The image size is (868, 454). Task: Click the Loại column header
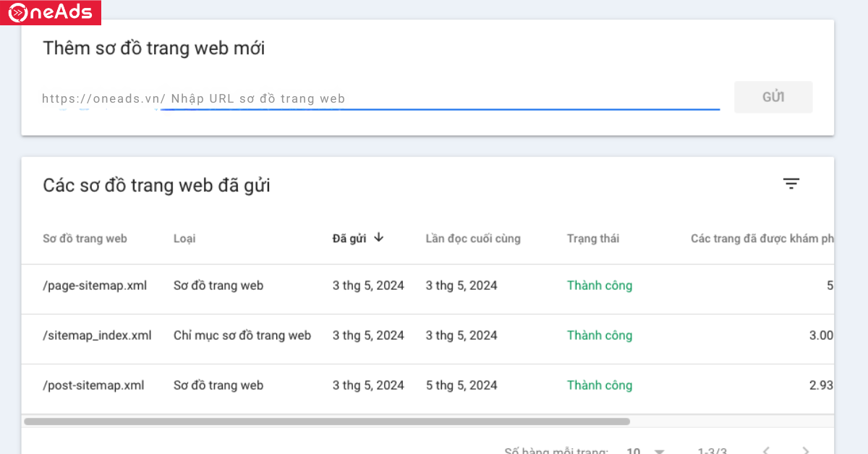pyautogui.click(x=184, y=239)
